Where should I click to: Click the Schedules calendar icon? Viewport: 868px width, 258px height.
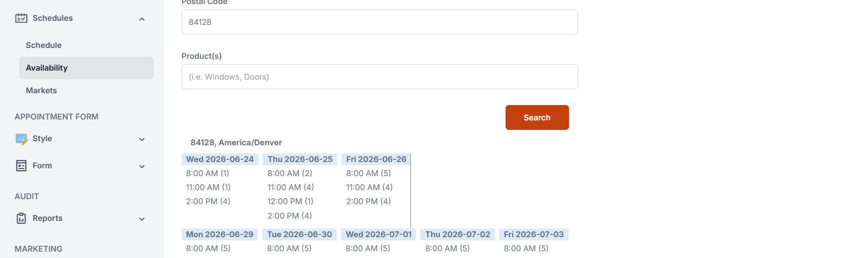21,18
